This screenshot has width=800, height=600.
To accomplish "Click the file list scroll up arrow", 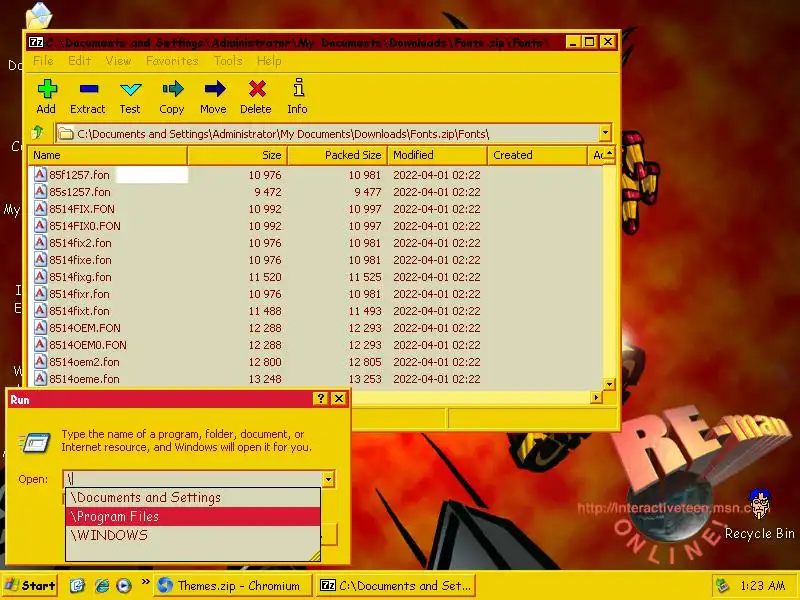I will click(609, 155).
